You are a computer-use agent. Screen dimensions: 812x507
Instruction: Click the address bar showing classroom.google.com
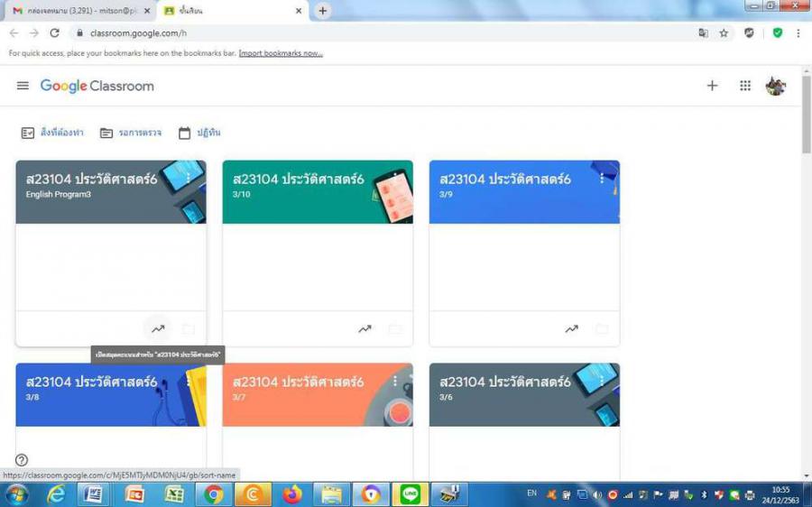[361, 32]
